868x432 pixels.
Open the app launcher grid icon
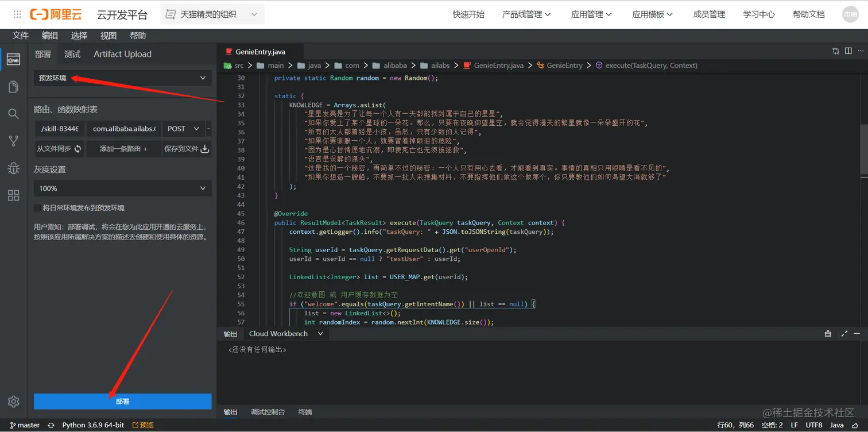click(x=17, y=14)
